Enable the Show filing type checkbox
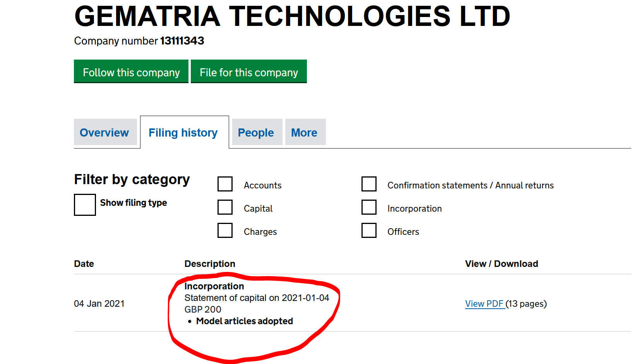644x364 pixels. coord(85,205)
